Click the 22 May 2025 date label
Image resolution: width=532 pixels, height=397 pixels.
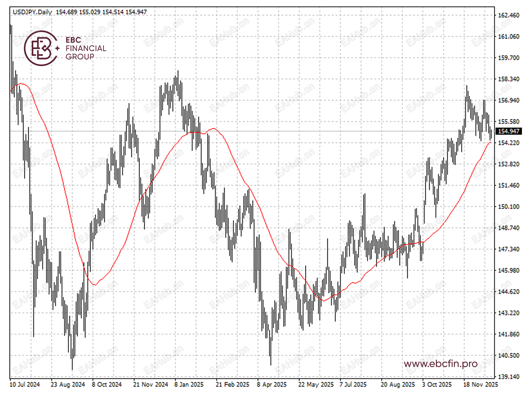[x=316, y=384]
